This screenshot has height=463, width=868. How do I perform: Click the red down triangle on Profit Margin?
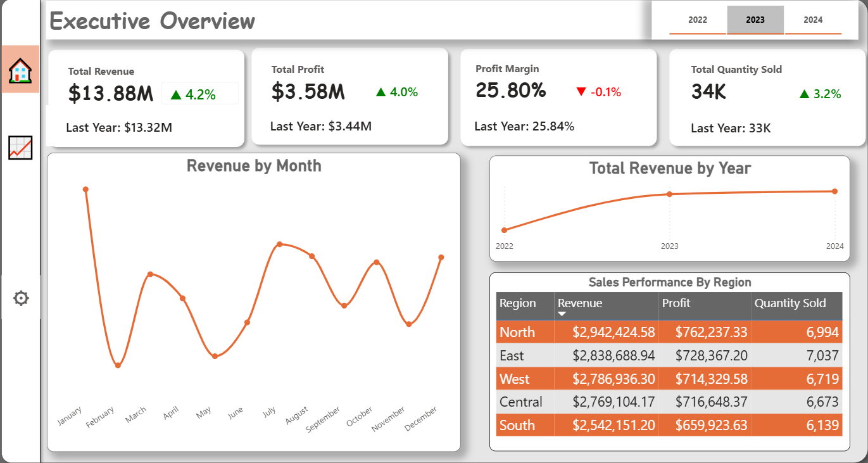581,92
